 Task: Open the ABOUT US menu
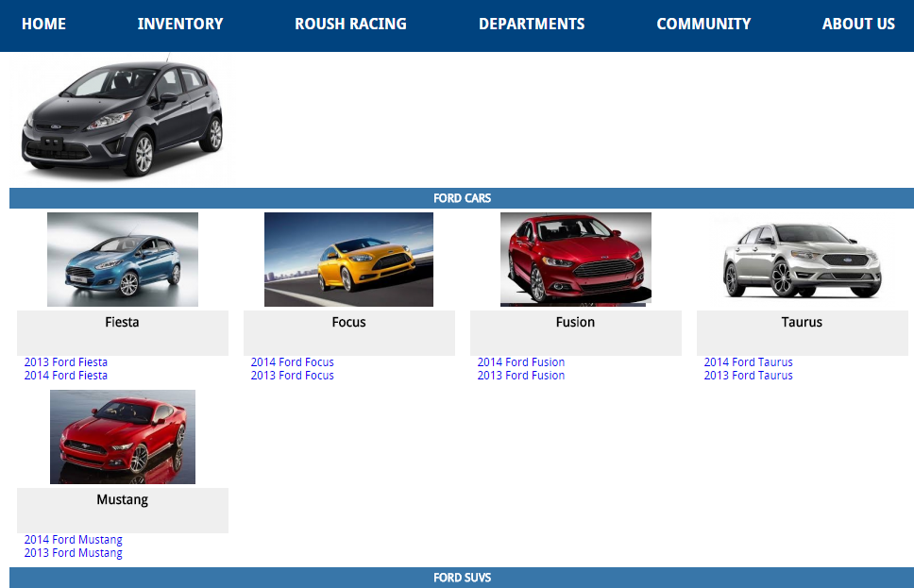click(x=858, y=24)
